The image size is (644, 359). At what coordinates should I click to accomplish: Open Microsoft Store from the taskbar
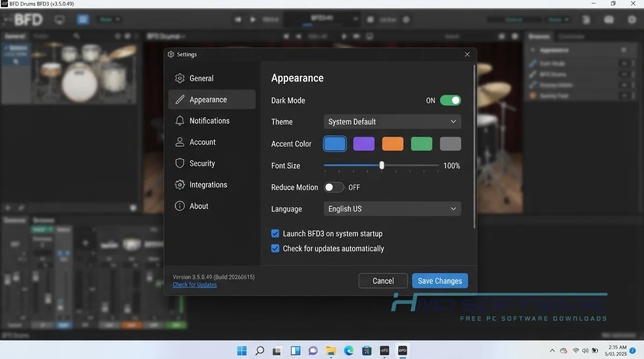click(366, 351)
